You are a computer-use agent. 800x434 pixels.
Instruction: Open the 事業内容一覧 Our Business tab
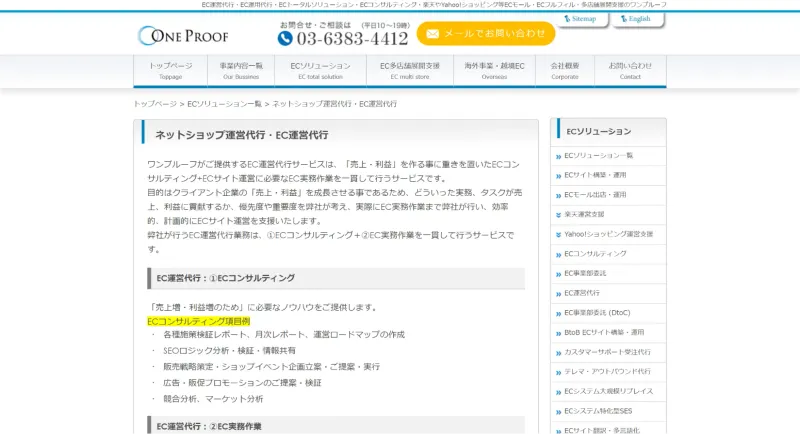pos(241,70)
